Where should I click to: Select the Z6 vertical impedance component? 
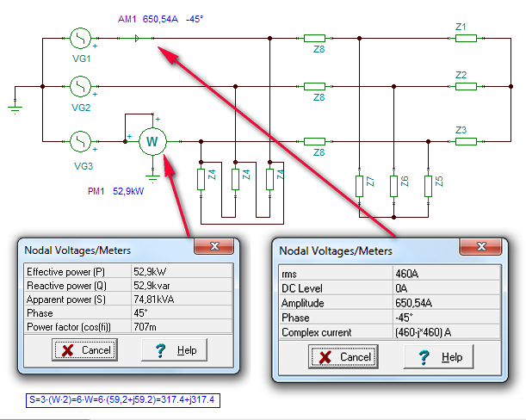pyautogui.click(x=393, y=184)
